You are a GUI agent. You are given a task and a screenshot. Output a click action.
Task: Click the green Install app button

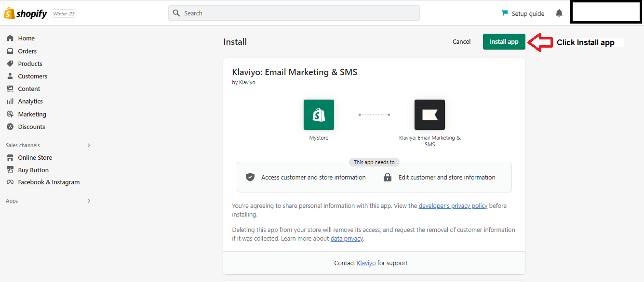point(504,42)
